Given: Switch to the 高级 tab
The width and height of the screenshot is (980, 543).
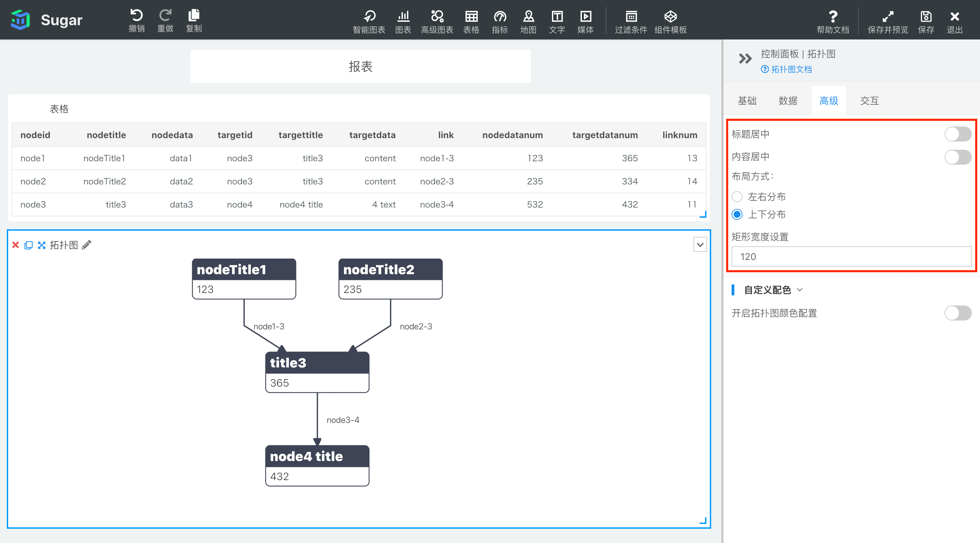Looking at the screenshot, I should (829, 101).
